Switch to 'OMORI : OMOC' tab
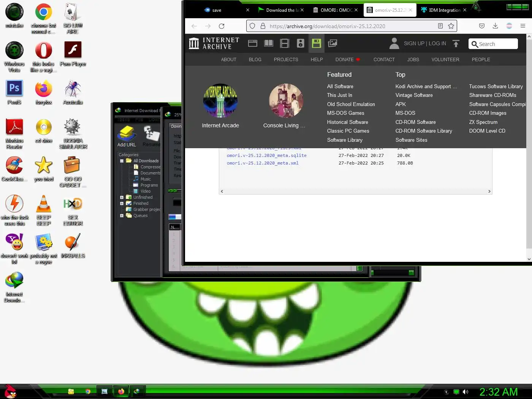 coord(335,10)
